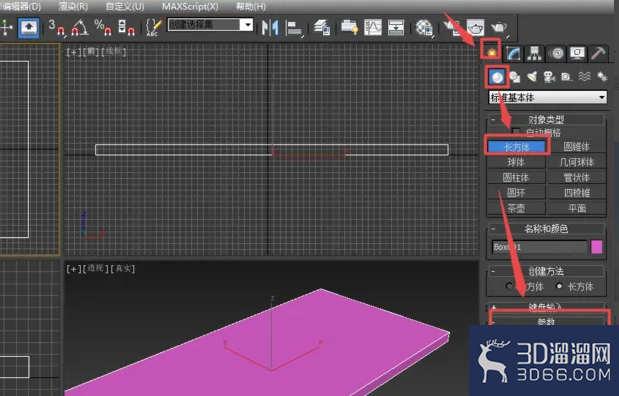The image size is (619, 396).
Task: Open the 创建选择集 selection set dropdown
Action: coord(210,25)
